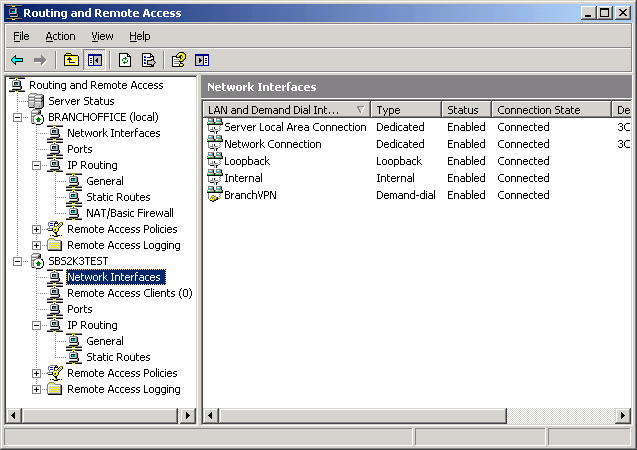Select Network Interfaces under BRANCHOFFICE
This screenshot has width=637, height=450.
tap(114, 133)
